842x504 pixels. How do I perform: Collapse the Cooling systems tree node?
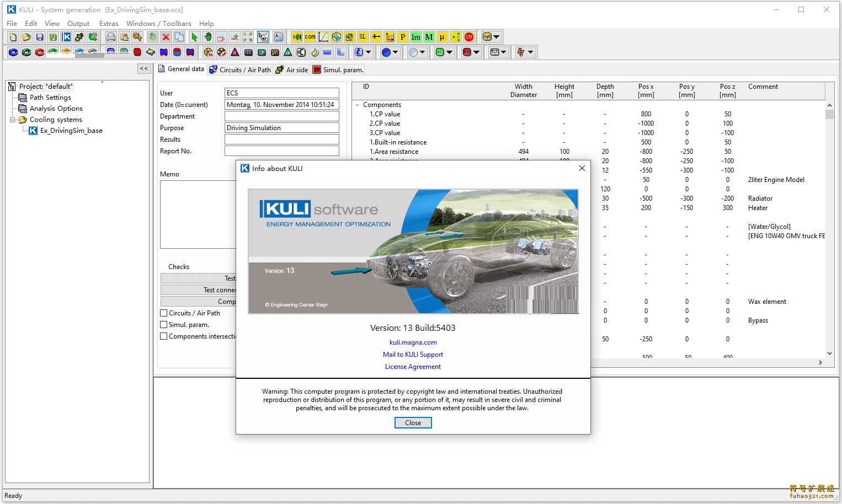click(12, 120)
